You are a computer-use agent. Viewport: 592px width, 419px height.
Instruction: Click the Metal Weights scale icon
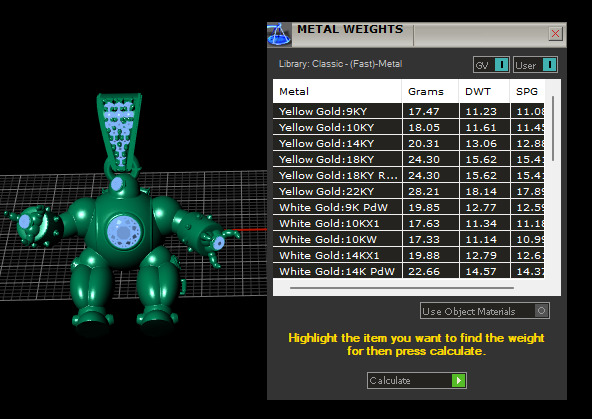279,35
